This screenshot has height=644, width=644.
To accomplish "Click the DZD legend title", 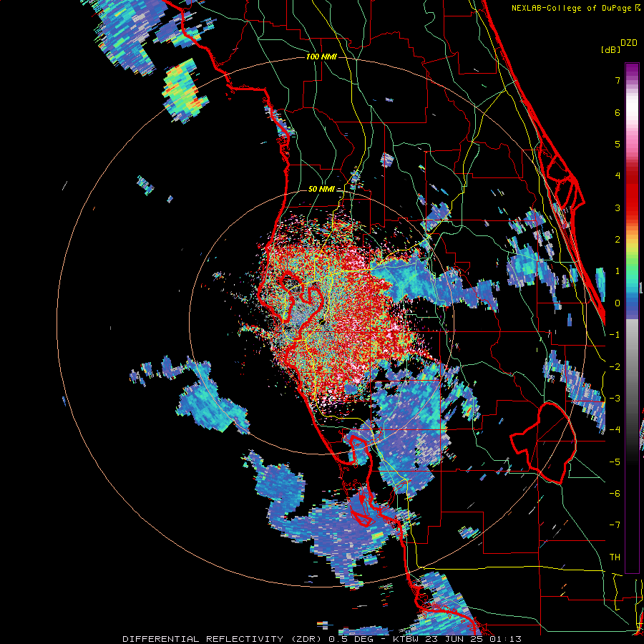I will coord(629,43).
